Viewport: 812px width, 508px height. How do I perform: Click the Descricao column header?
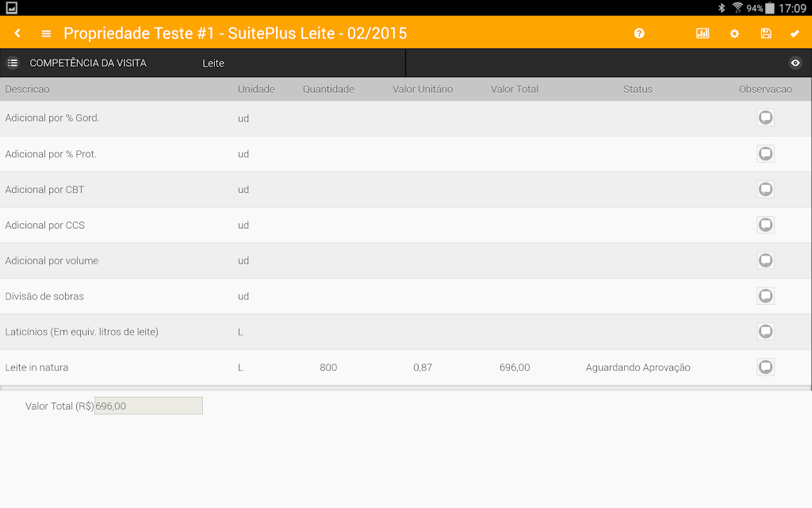point(28,89)
